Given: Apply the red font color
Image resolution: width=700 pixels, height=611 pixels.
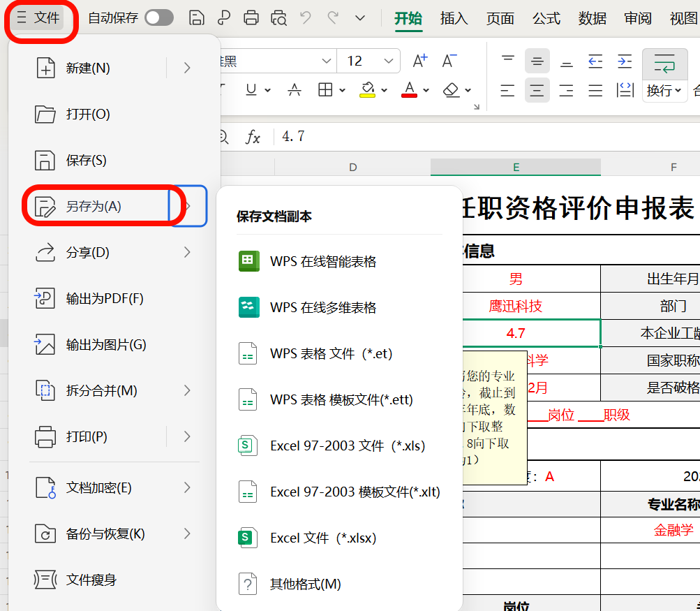Looking at the screenshot, I should click(408, 89).
